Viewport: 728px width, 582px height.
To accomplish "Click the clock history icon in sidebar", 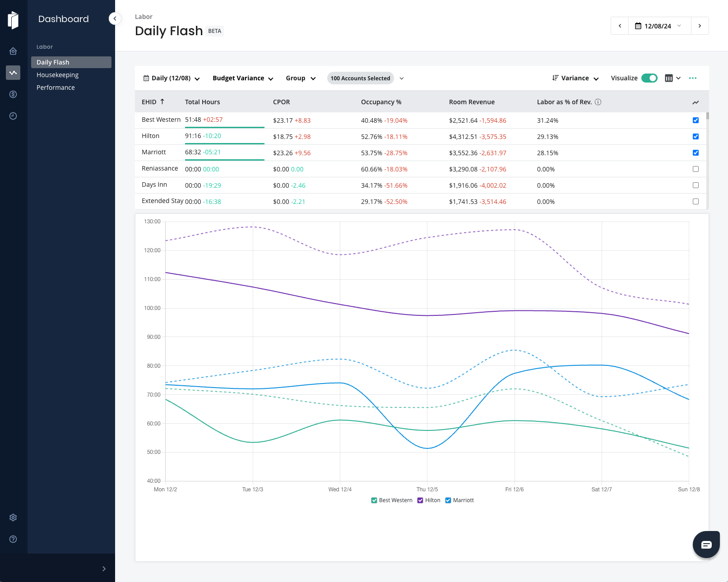I will pyautogui.click(x=13, y=116).
